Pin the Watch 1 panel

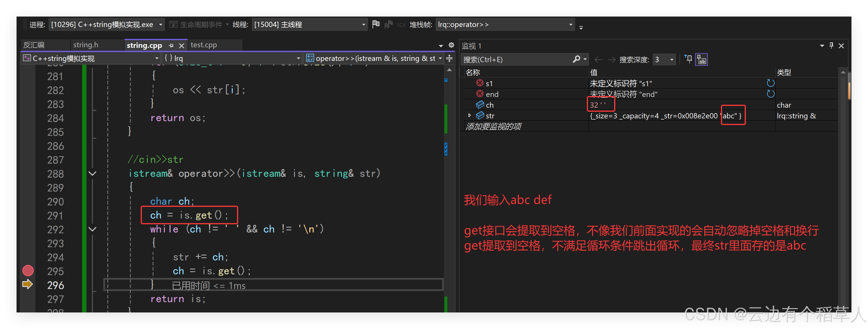(x=831, y=46)
